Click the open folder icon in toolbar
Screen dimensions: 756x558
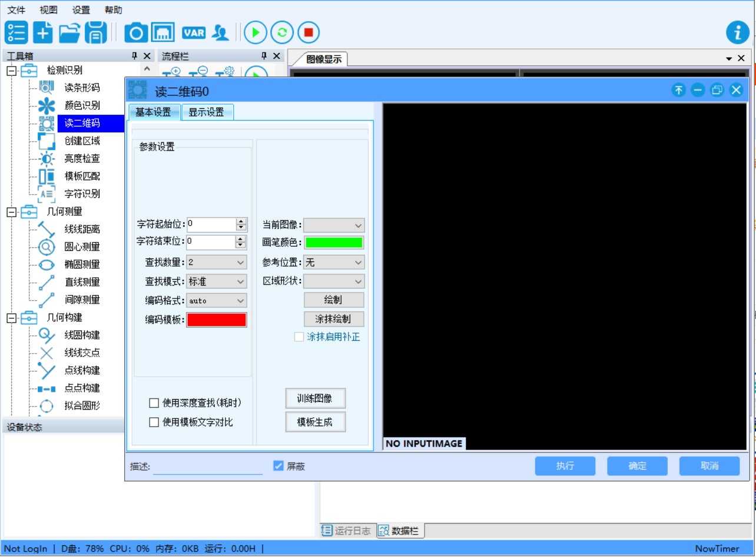coord(69,32)
